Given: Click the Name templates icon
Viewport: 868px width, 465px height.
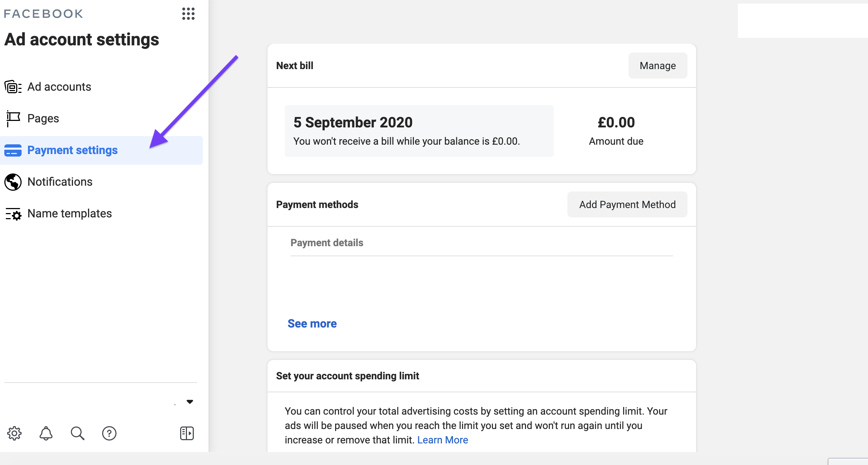Looking at the screenshot, I should point(13,213).
